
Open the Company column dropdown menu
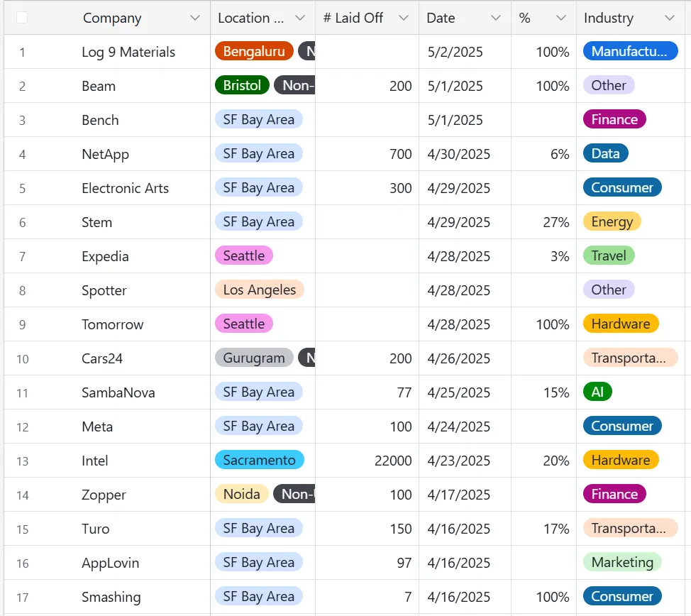pos(196,18)
